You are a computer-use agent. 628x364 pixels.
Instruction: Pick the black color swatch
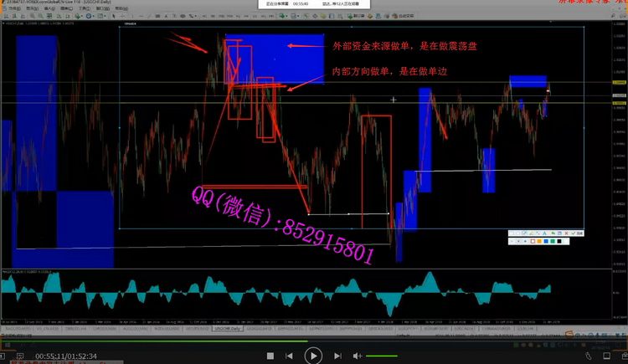click(x=559, y=241)
